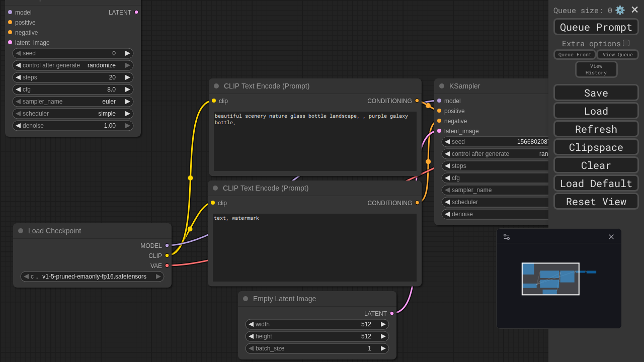The height and width of the screenshot is (362, 644).
Task: Open minimap settings sliders icon
Action: click(507, 237)
